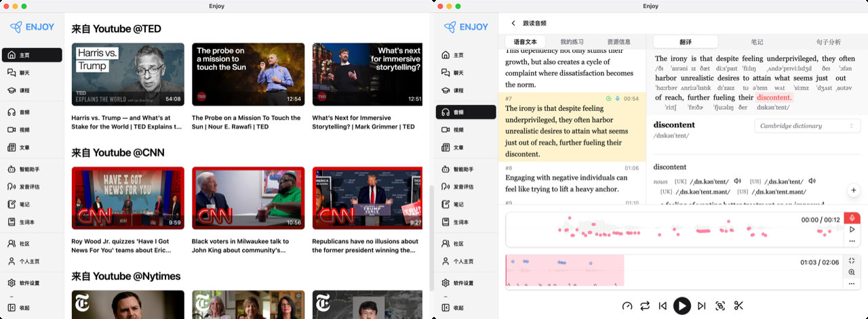Collapse the waveform with the shrink icon
868x319 pixels.
tap(852, 261)
